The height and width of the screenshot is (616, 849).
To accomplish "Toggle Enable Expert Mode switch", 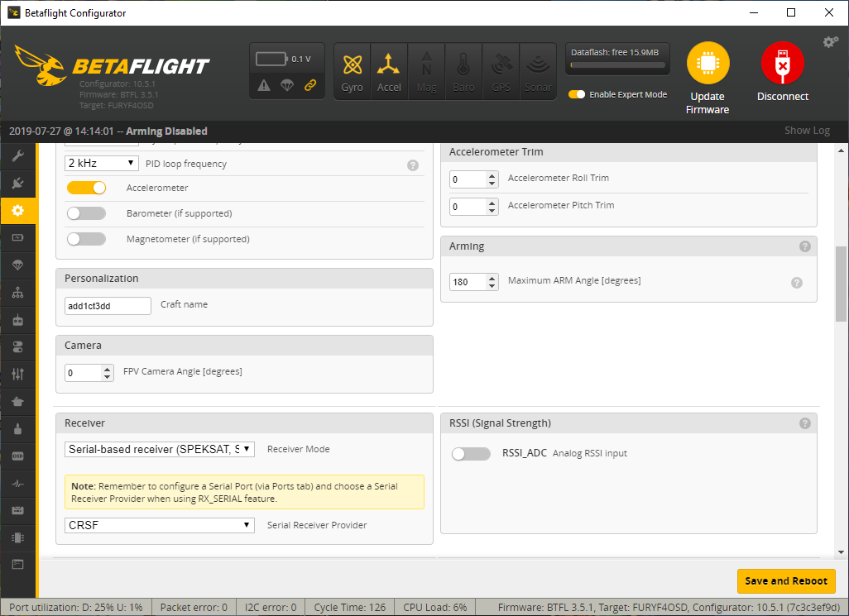I will coord(577,94).
